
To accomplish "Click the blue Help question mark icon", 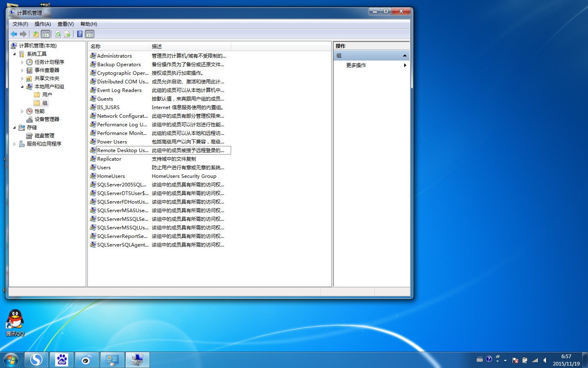I will click(x=80, y=34).
